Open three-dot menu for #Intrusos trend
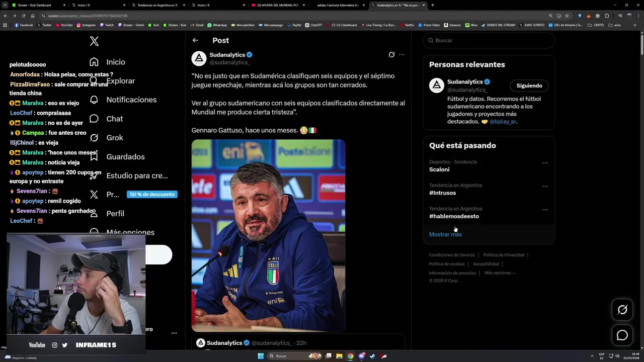Screen dimensions: 644x362 tap(545, 186)
